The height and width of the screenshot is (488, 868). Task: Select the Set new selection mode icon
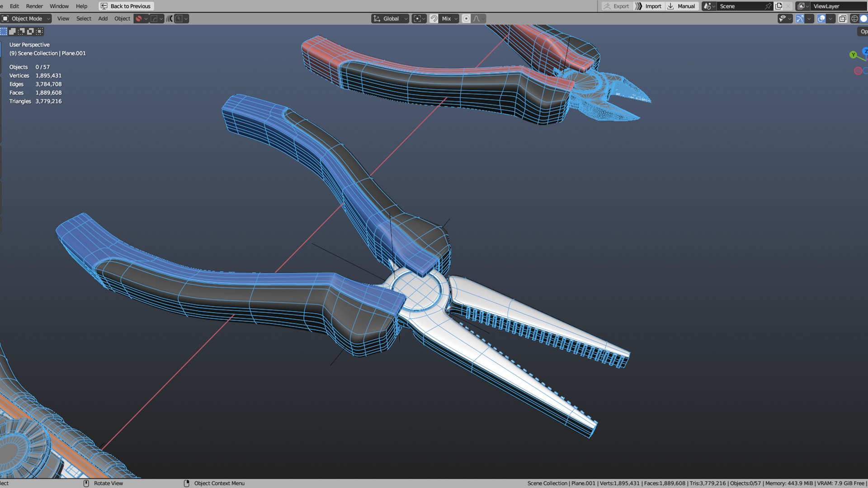pyautogui.click(x=4, y=31)
